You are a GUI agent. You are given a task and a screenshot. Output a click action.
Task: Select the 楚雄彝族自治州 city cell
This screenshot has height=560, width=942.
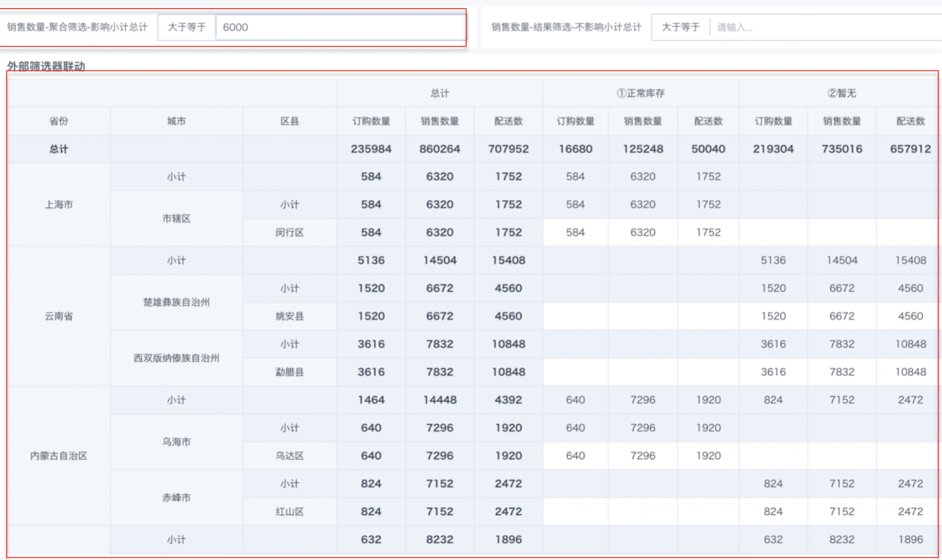(x=176, y=302)
